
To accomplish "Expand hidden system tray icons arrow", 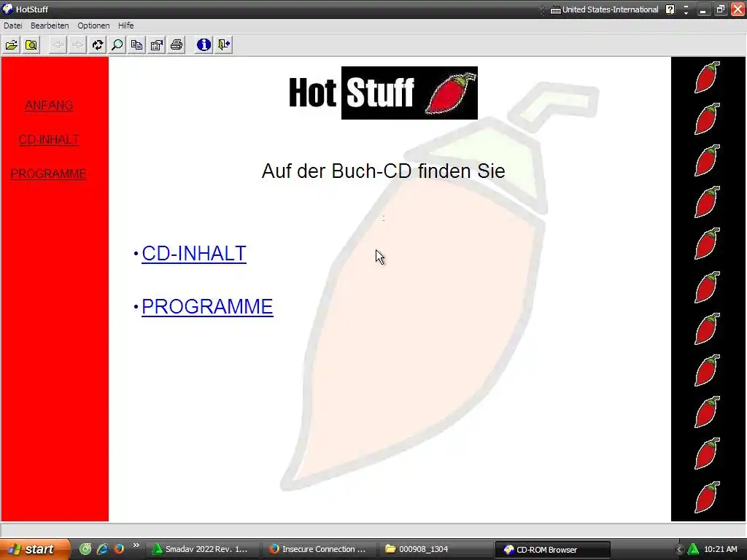I will 679,550.
